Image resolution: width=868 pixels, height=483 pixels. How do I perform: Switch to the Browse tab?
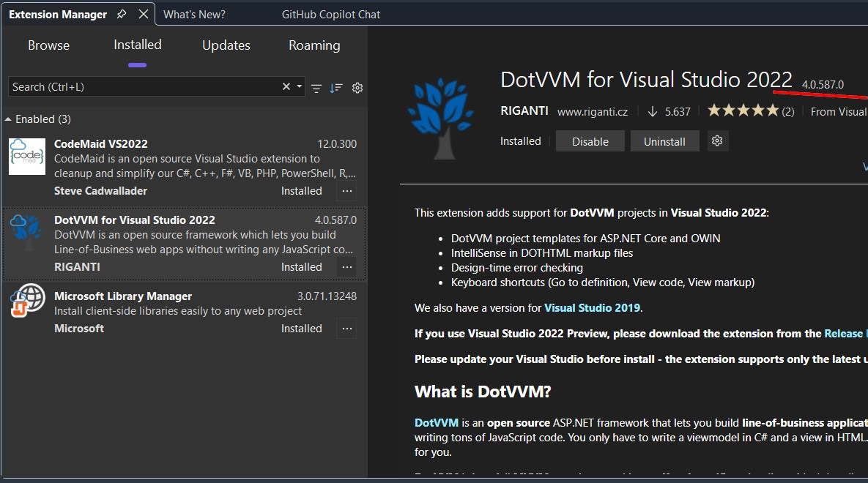[x=48, y=45]
